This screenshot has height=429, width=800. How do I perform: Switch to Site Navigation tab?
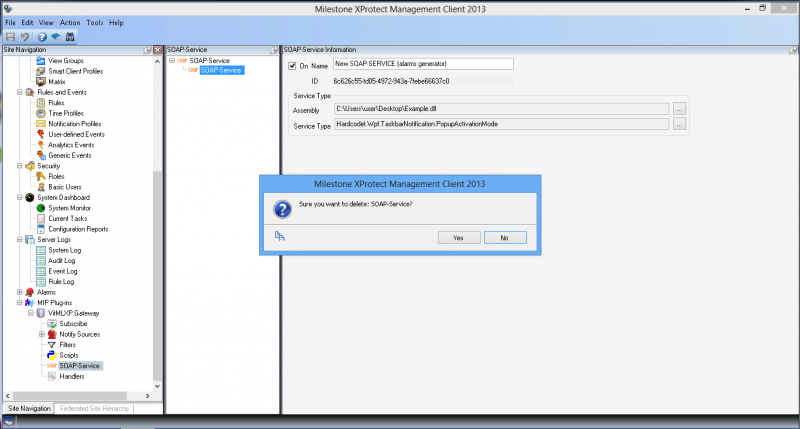[x=29, y=408]
